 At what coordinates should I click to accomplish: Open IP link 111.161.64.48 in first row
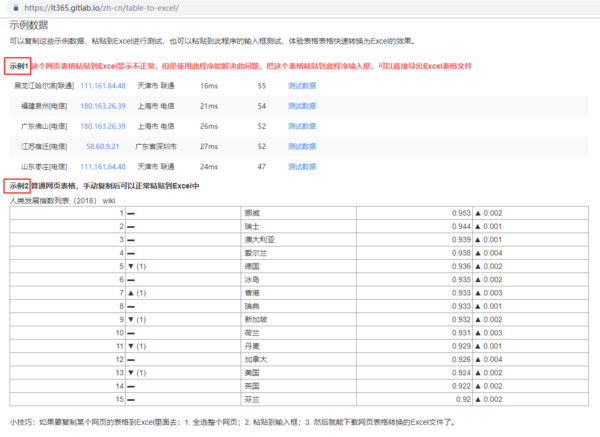(x=102, y=86)
